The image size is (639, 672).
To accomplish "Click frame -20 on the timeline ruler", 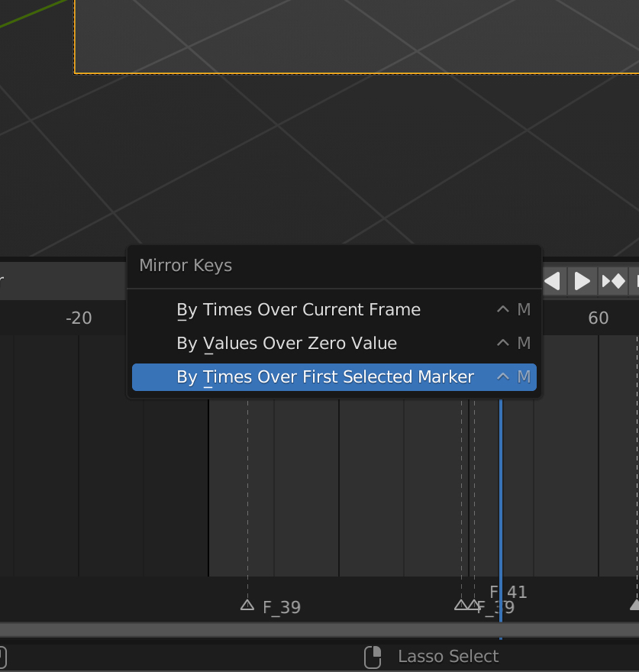I will pos(79,318).
